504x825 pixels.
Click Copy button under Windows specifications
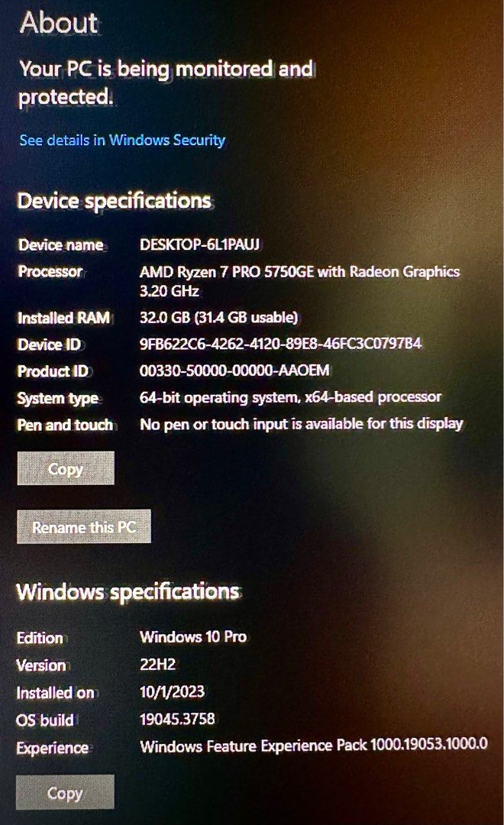click(65, 792)
